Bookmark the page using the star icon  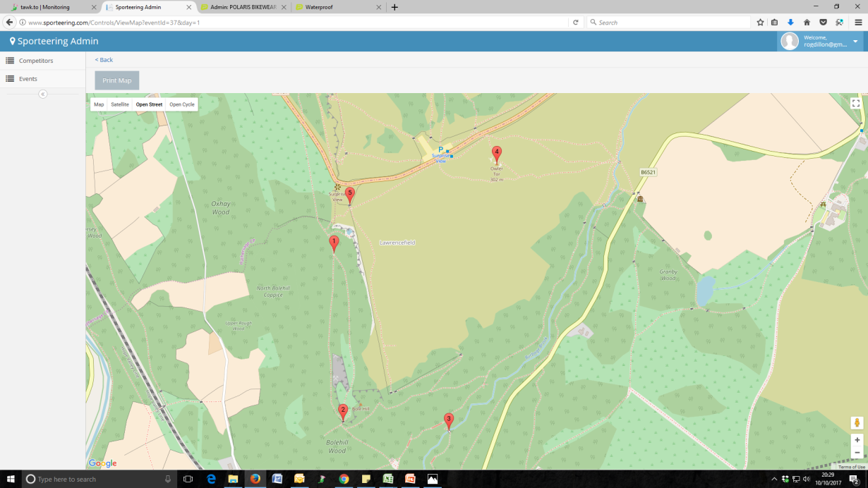[760, 22]
